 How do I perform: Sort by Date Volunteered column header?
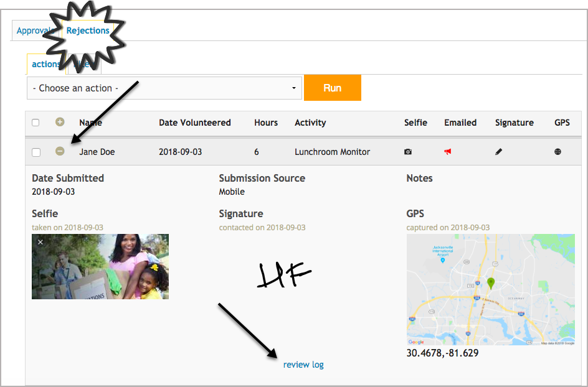(x=194, y=123)
